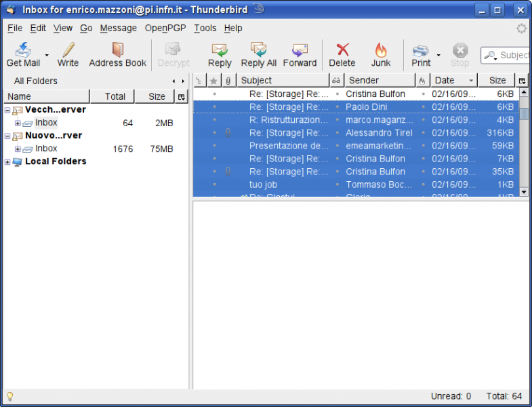Collapse the Vecch...erver account

click(x=7, y=110)
